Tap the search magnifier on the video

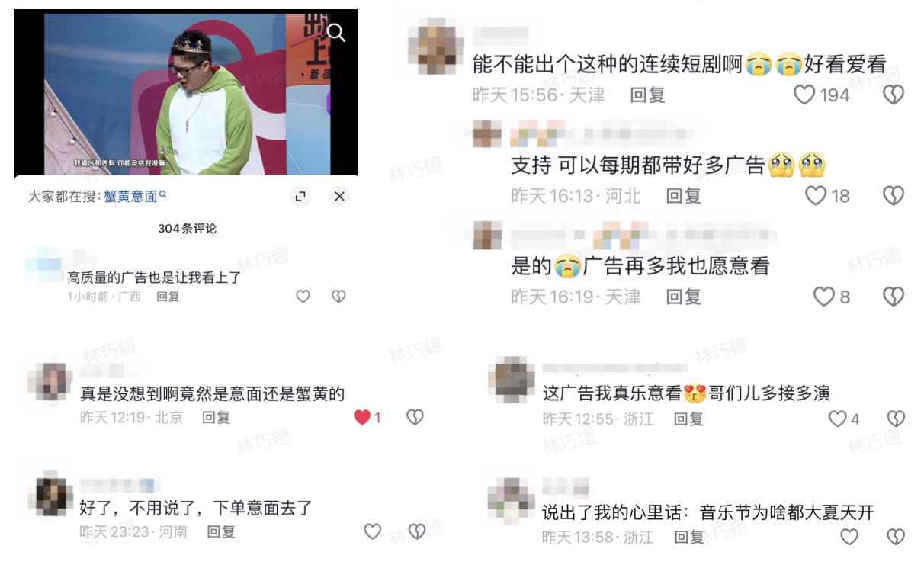point(335,32)
